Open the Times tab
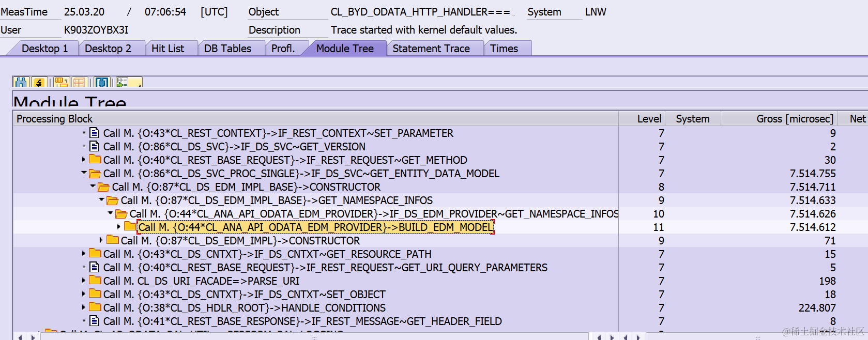 point(504,49)
